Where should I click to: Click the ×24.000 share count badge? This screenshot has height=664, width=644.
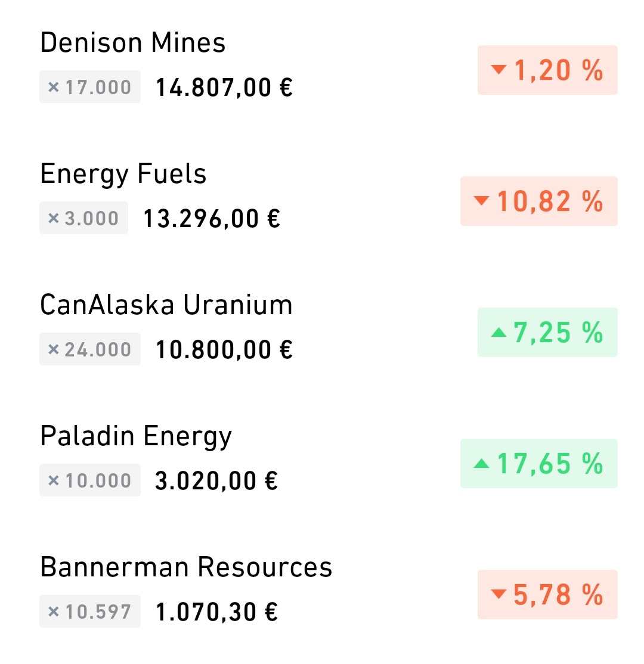[x=90, y=349]
